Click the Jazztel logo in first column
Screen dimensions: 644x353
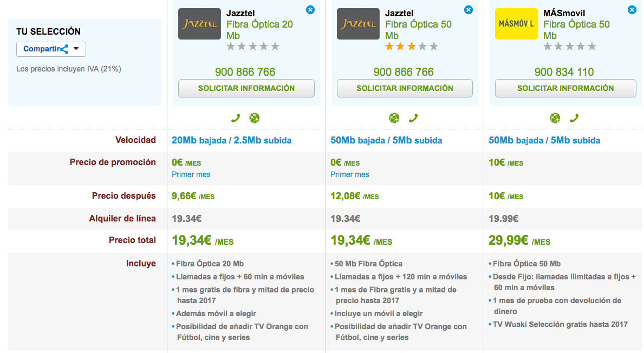coord(199,24)
